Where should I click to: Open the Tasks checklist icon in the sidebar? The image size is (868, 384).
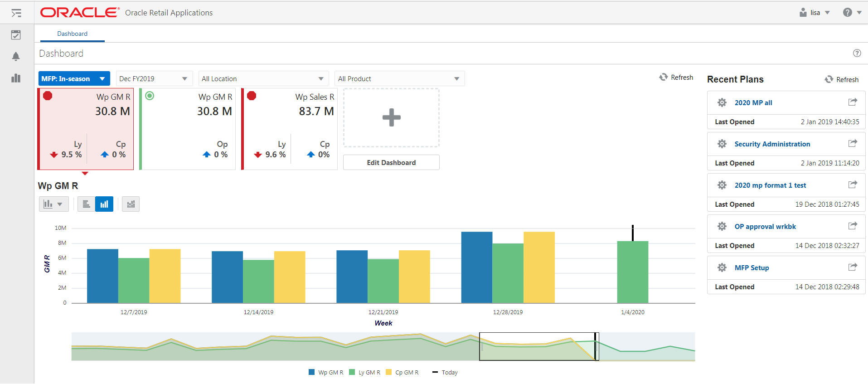click(x=16, y=35)
